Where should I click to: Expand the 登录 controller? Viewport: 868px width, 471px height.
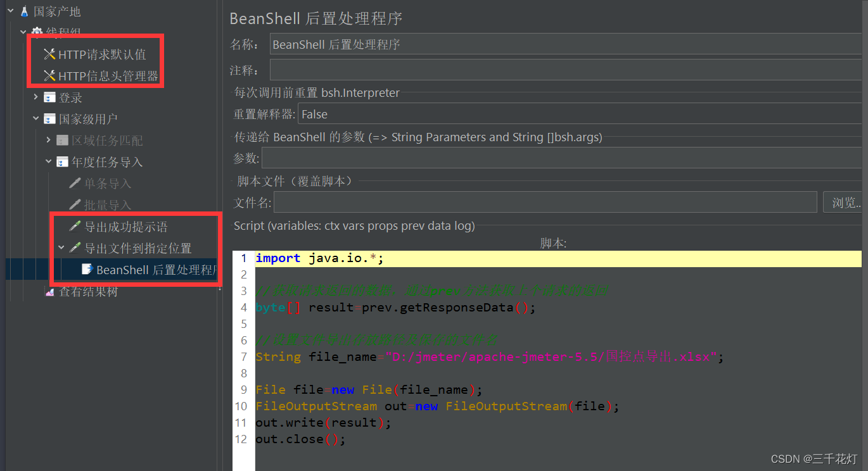click(36, 97)
